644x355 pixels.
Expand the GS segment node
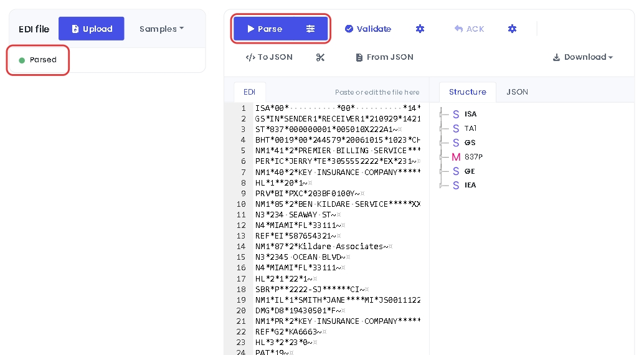click(x=441, y=143)
